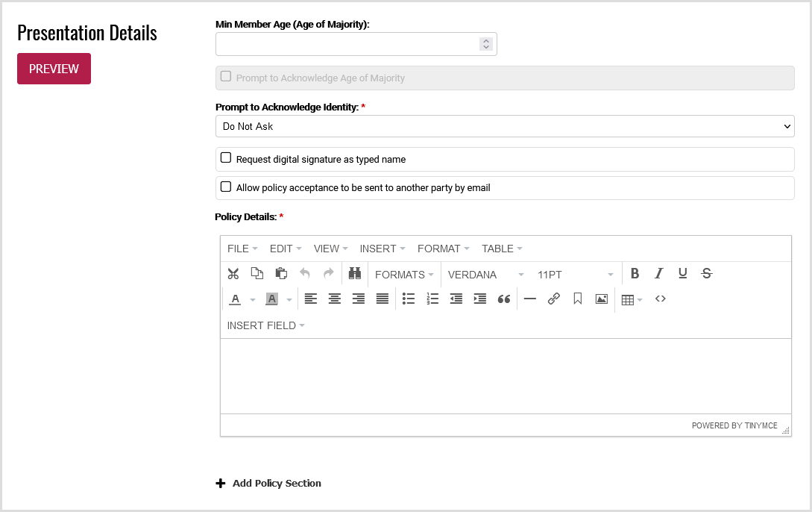
Task: Tick Prompt to Acknowledge Age of Majority
Action: pos(226,76)
